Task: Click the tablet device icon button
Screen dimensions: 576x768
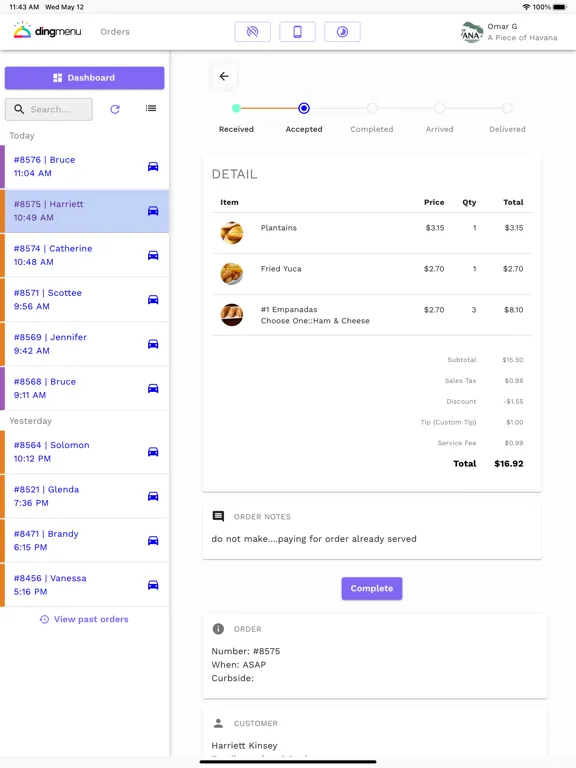Action: [297, 32]
